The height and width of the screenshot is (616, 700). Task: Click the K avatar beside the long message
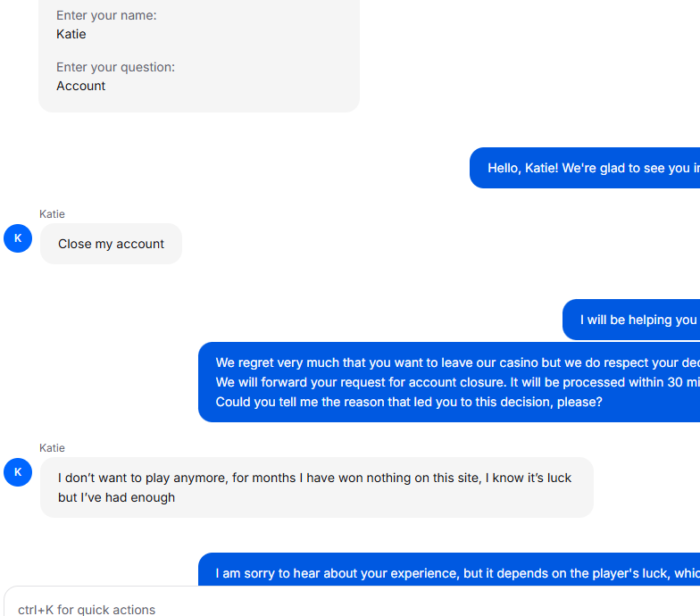point(18,472)
